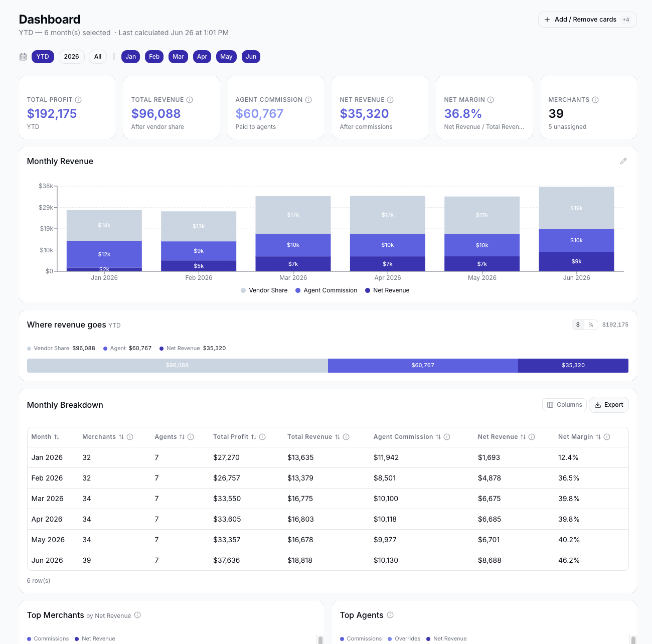Click Net Revenue column info icon
652x644 pixels.
[532, 437]
